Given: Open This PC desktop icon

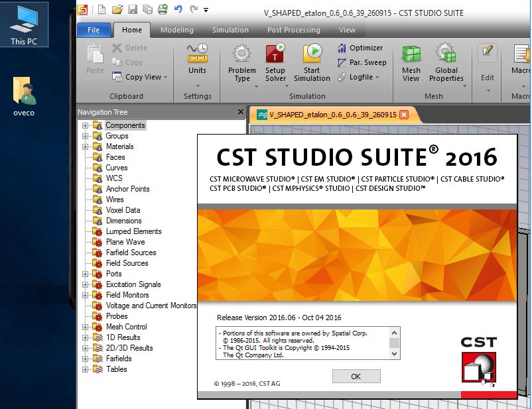Looking at the screenshot, I should coord(24,25).
